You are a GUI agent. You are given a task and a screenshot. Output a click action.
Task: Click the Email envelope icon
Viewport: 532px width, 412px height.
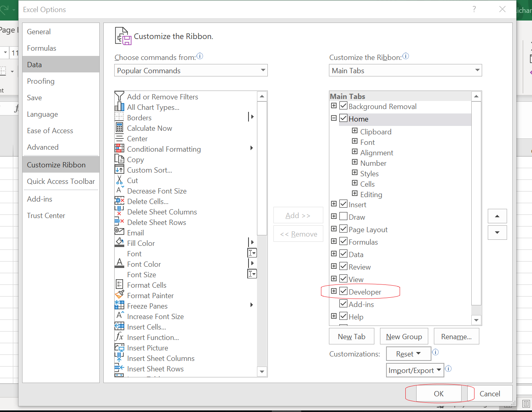119,233
